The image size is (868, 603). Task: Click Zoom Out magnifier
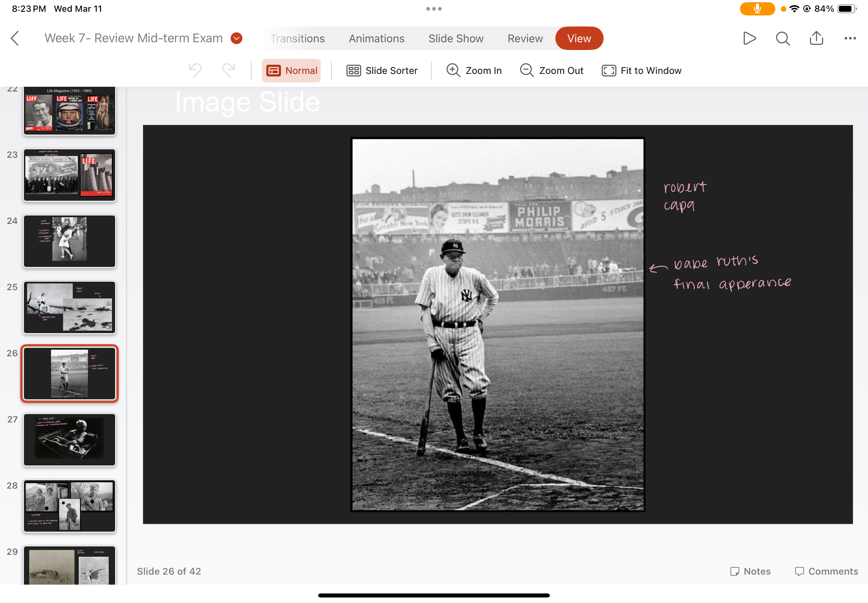[x=551, y=70]
